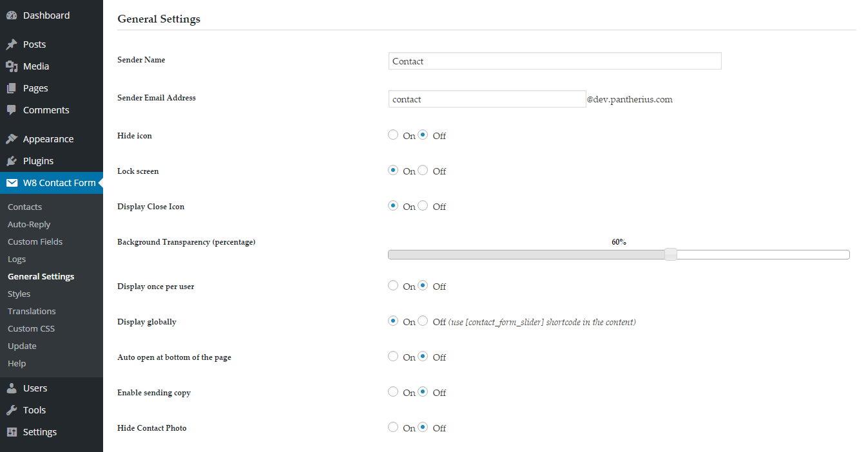Image resolution: width=868 pixels, height=452 pixels.
Task: Go to the Media menu
Action: click(x=52, y=66)
